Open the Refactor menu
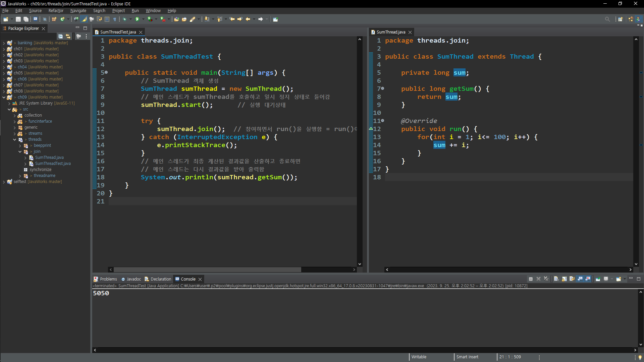The height and width of the screenshot is (362, 644). pyautogui.click(x=56, y=11)
